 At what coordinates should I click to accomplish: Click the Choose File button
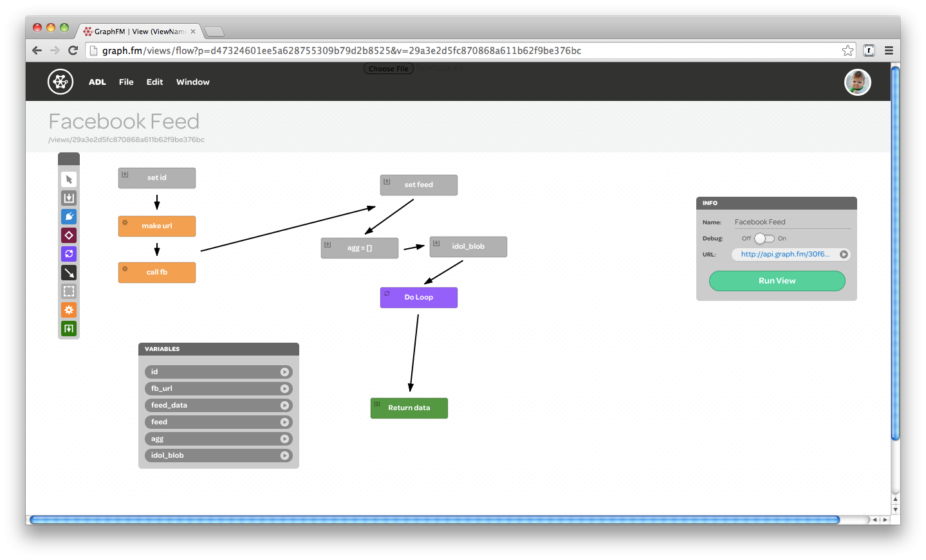pyautogui.click(x=389, y=69)
